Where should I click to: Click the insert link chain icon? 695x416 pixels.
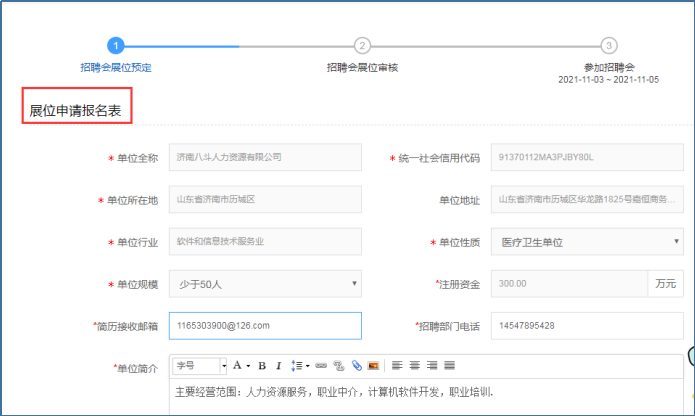[x=321, y=365]
